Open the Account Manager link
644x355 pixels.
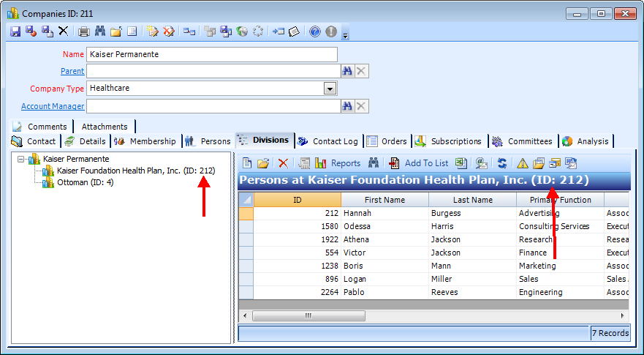click(x=53, y=106)
